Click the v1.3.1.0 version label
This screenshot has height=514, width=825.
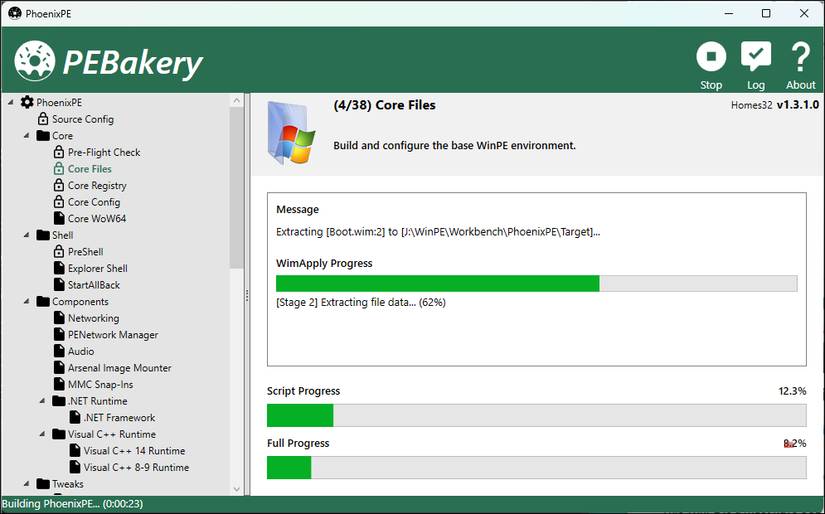[x=798, y=104]
